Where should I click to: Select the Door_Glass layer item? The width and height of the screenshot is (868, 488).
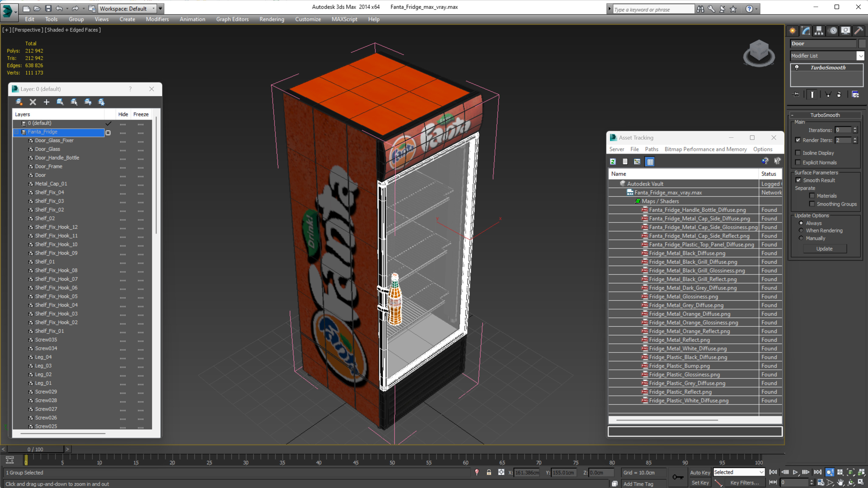tap(47, 149)
